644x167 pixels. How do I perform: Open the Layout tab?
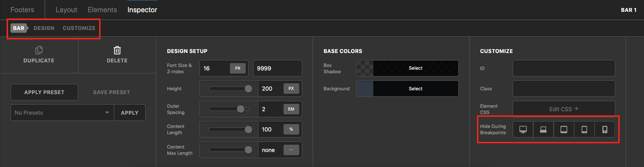click(x=66, y=10)
